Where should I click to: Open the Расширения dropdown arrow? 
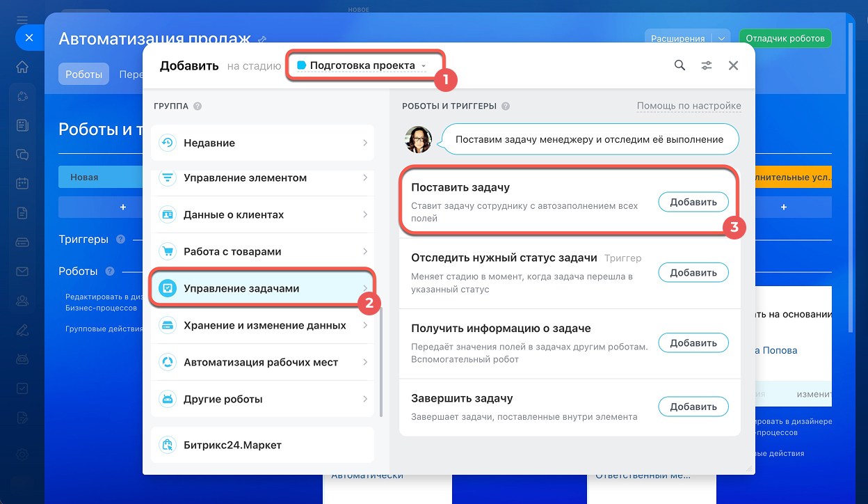tap(722, 39)
